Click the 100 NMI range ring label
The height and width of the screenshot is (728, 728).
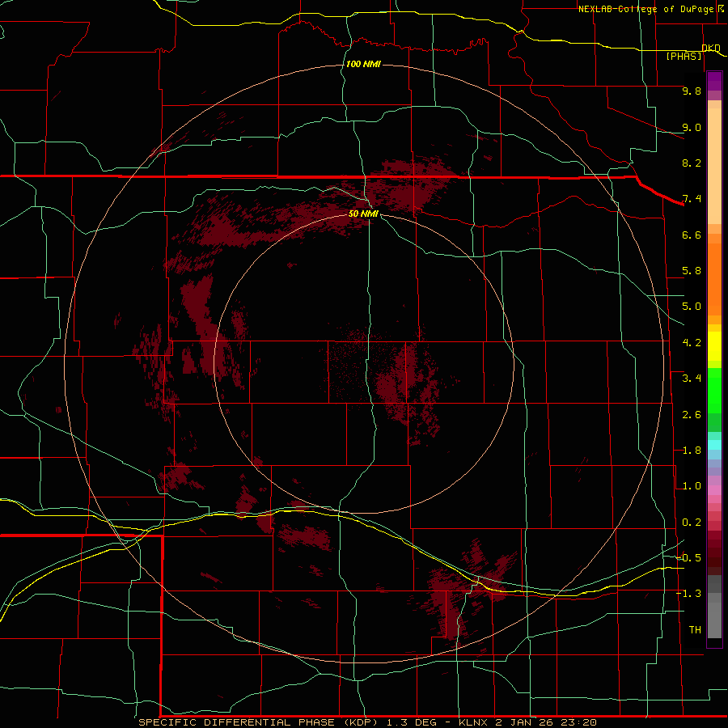coord(363,64)
